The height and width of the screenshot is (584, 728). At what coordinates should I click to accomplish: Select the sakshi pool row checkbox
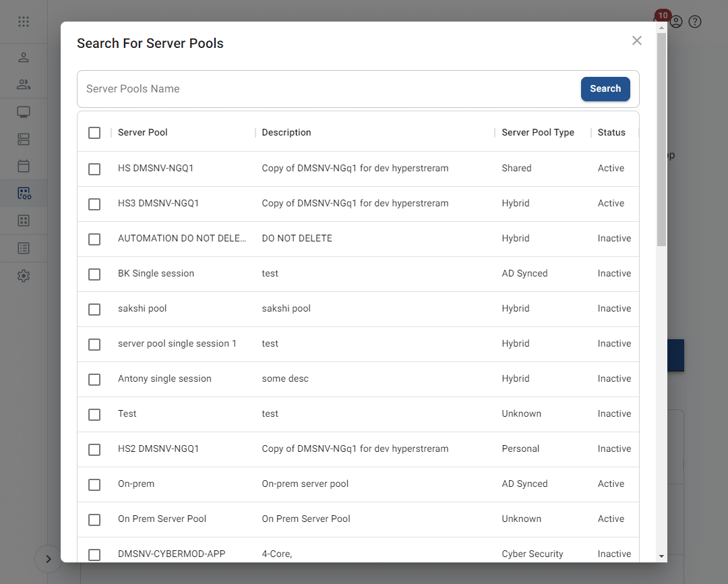tap(94, 309)
